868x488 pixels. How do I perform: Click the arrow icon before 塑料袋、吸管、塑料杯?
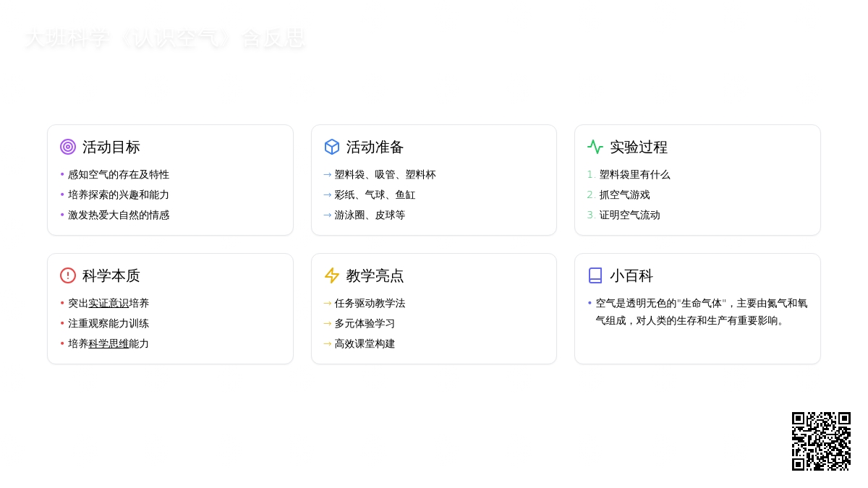[x=328, y=175]
